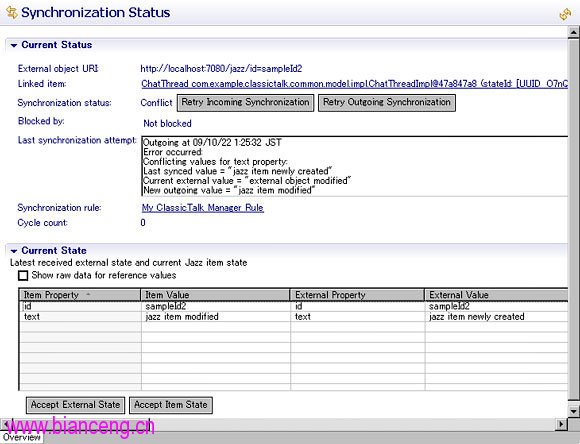This screenshot has height=444, width=580.
Task: Click the External Value column header
Action: tap(496, 295)
